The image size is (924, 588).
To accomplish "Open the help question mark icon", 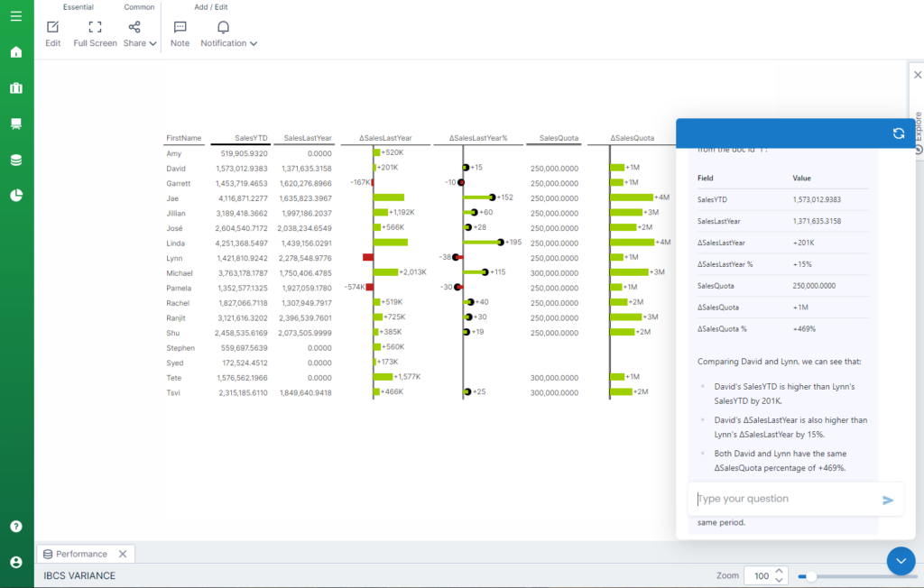I will pos(16,526).
